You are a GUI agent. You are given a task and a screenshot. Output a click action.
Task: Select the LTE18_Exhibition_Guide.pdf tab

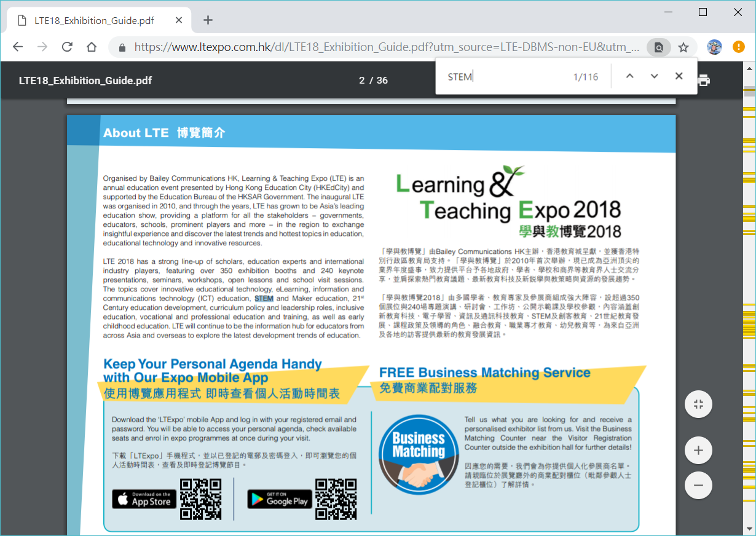100,20
